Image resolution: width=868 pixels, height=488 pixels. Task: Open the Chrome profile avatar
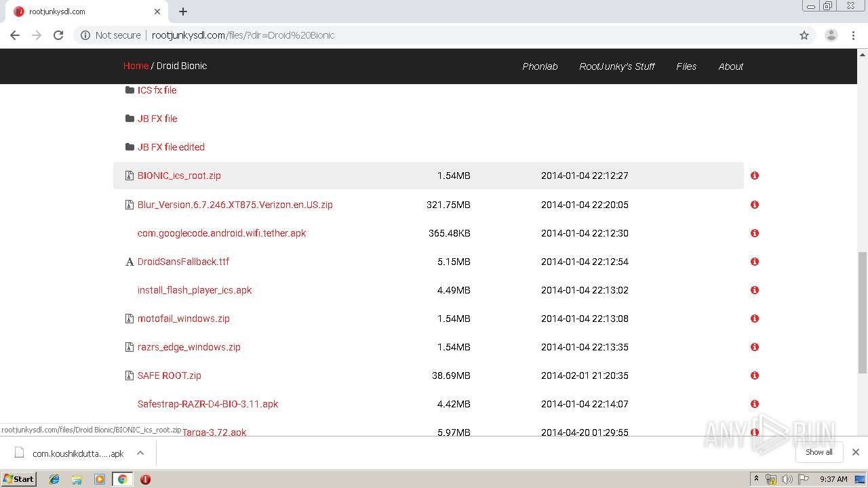(831, 35)
